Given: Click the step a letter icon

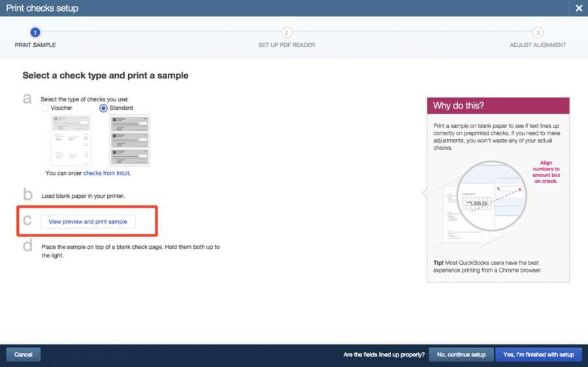Looking at the screenshot, I should 27,99.
